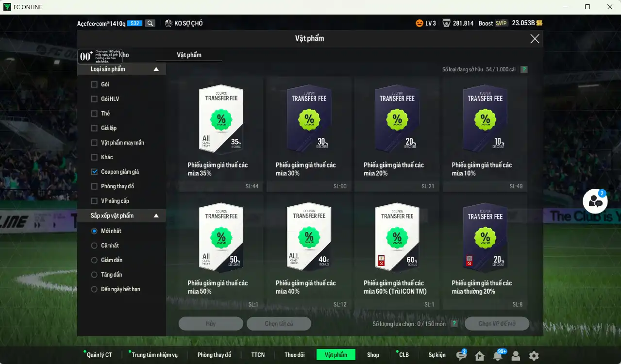The width and height of the screenshot is (621, 364).
Task: Enable the Vật phẩm may mắn checkbox
Action: click(x=94, y=143)
